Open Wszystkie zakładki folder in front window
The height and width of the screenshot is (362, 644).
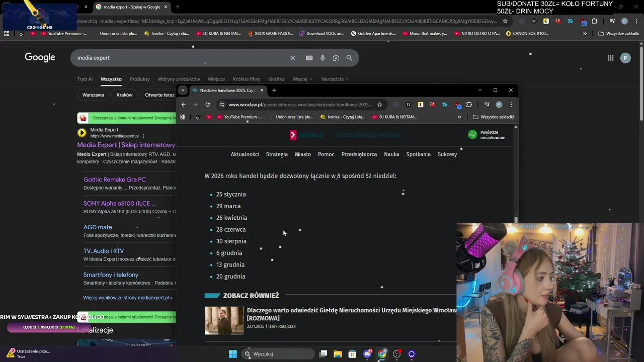pos(493,117)
